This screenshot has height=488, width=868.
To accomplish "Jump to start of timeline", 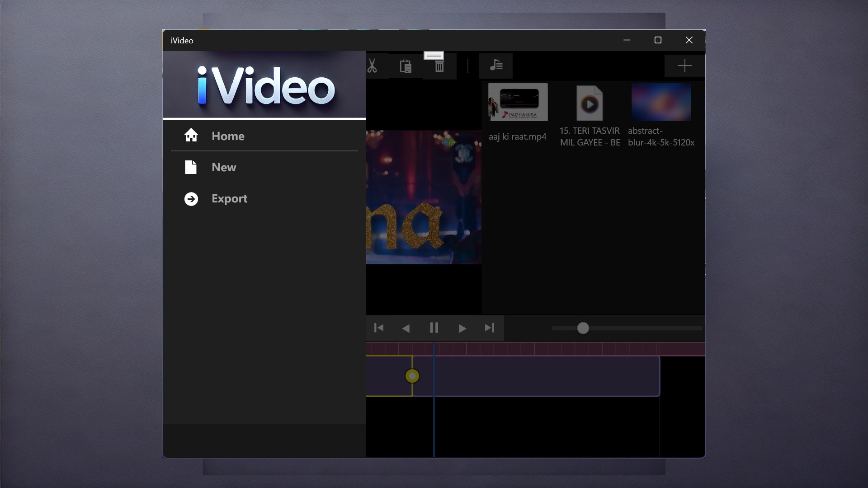I will point(379,328).
